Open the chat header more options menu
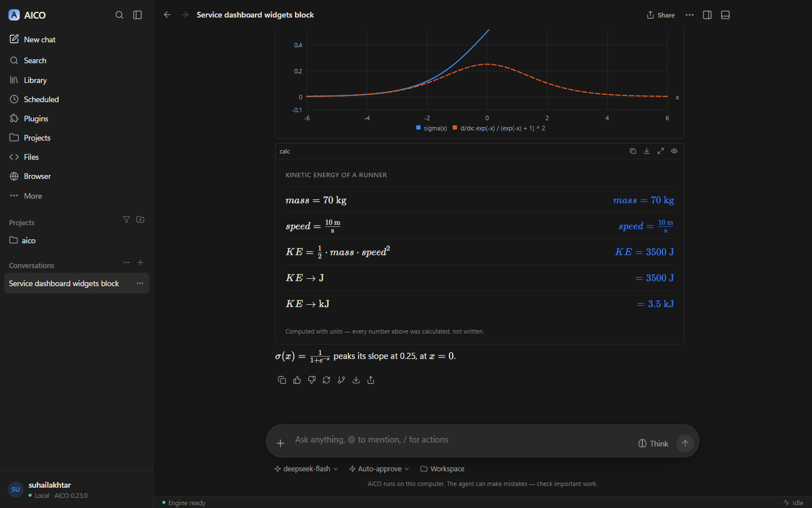812x508 pixels. pyautogui.click(x=690, y=15)
